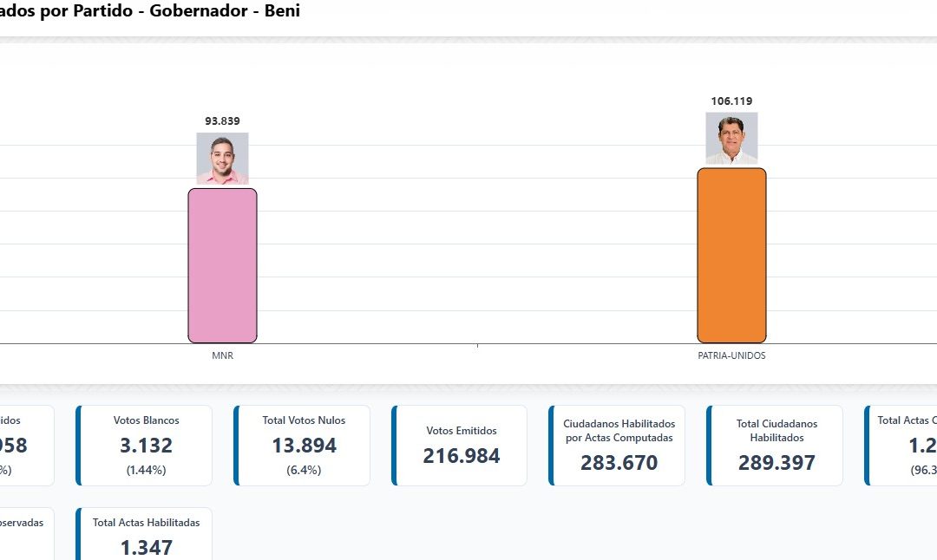Viewport: 937px width, 560px height.
Task: Click the PATRIA-UNIDOS axis label
Action: tap(731, 355)
